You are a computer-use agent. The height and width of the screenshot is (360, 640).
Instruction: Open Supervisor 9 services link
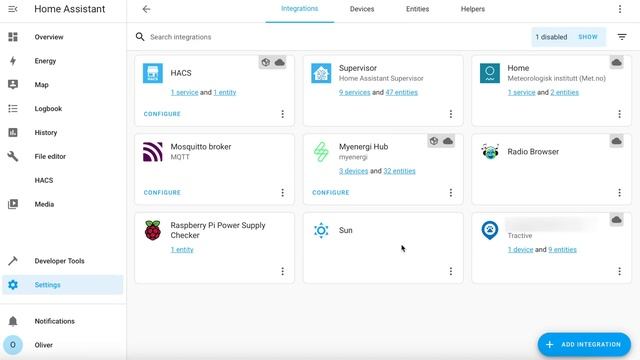click(x=354, y=92)
